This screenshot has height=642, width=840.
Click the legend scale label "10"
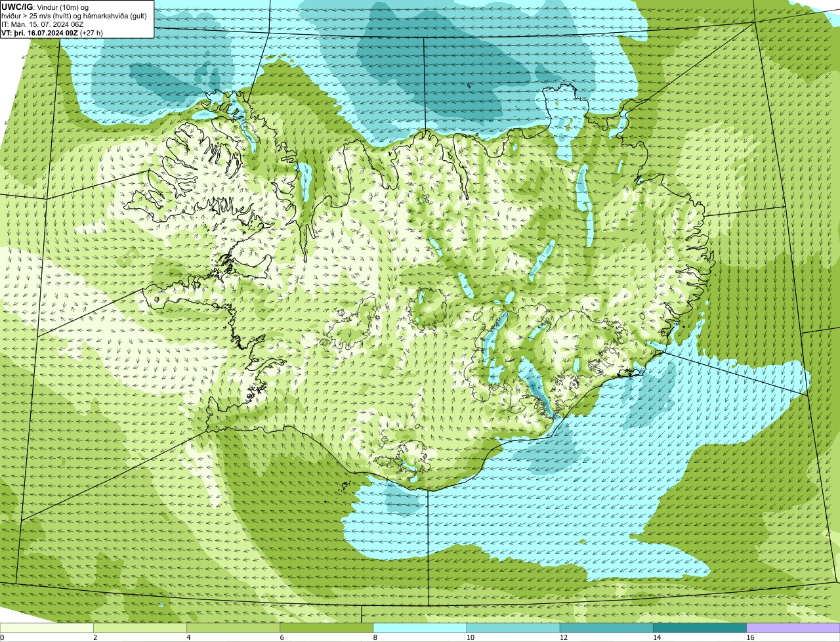coord(470,637)
